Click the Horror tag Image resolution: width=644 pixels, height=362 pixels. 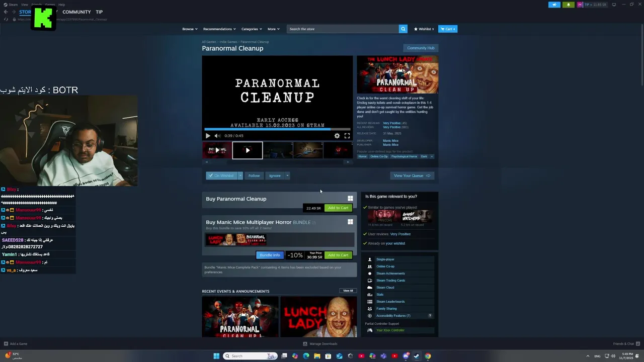tap(362, 156)
